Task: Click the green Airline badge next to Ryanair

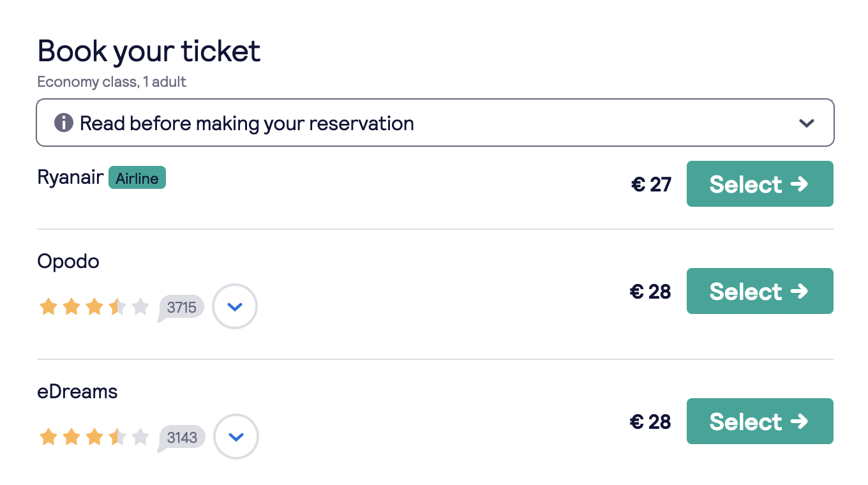Action: (137, 178)
